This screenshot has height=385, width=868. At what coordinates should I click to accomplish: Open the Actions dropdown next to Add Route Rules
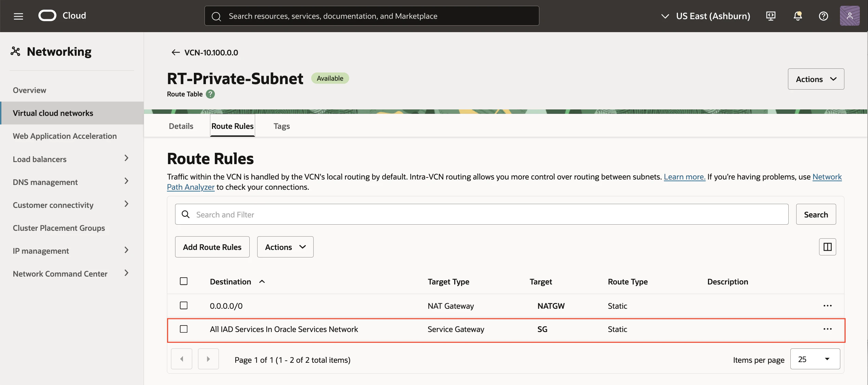pos(285,247)
